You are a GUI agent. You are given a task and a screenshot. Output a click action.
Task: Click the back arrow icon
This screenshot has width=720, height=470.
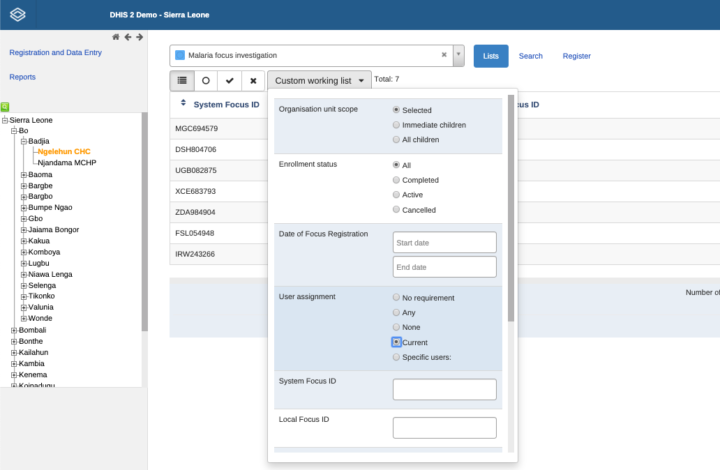(x=128, y=37)
